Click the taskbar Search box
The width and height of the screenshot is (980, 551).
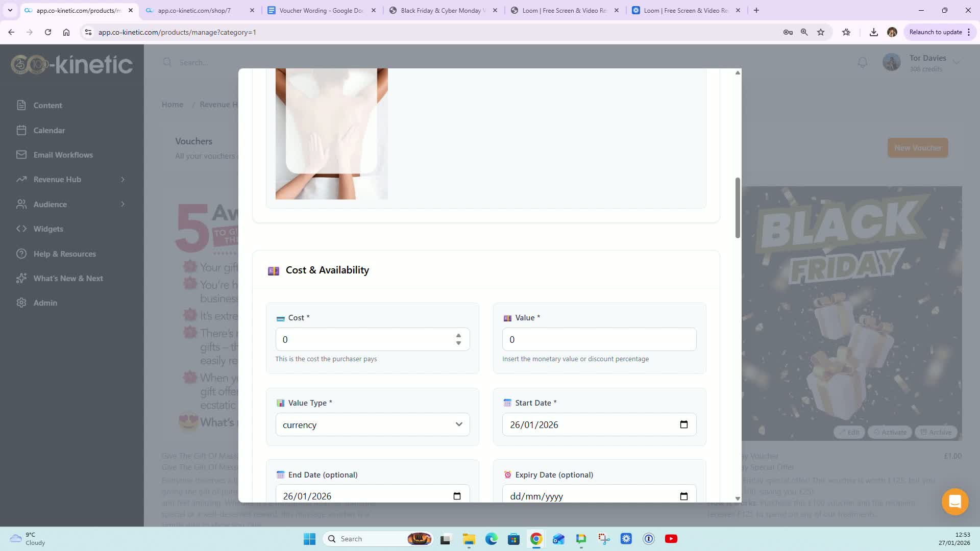coord(378,539)
